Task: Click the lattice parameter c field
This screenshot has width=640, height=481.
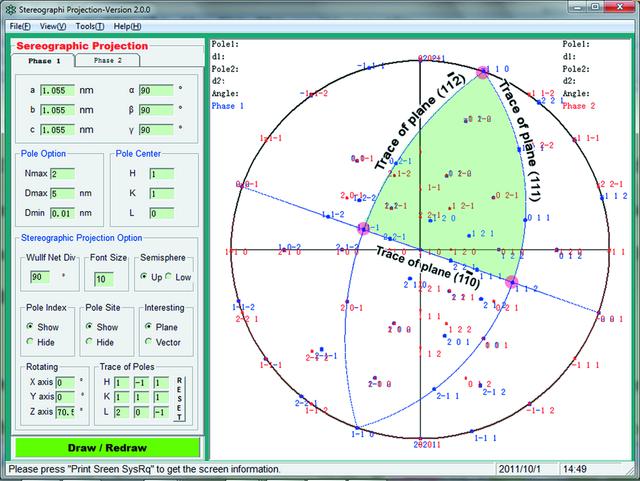Action: pyautogui.click(x=58, y=130)
